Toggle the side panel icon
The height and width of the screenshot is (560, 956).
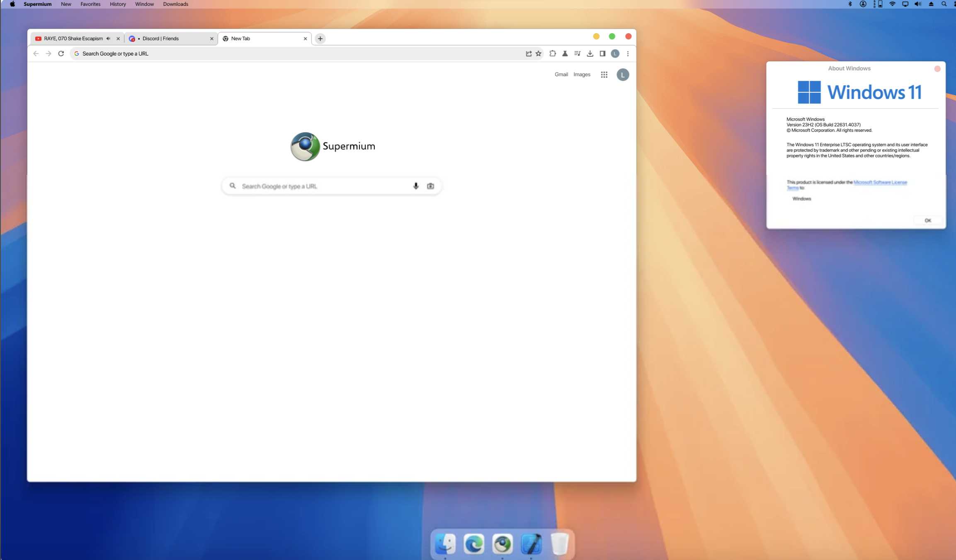[602, 53]
